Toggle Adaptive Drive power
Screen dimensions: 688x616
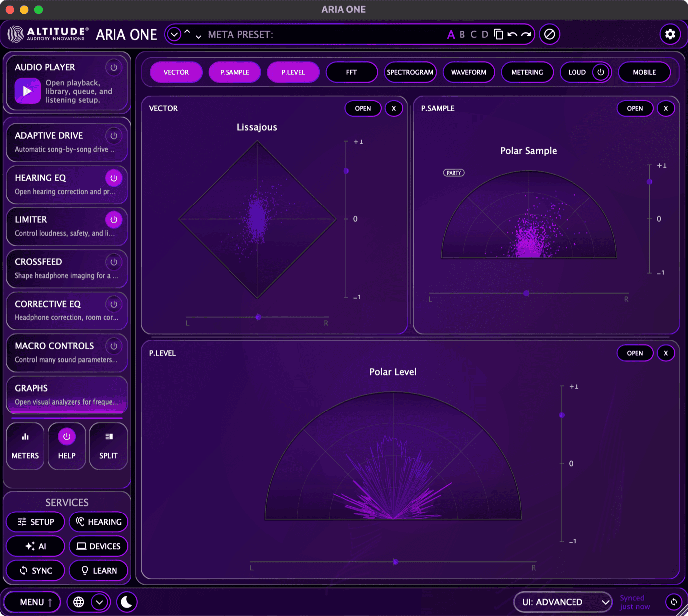[114, 136]
